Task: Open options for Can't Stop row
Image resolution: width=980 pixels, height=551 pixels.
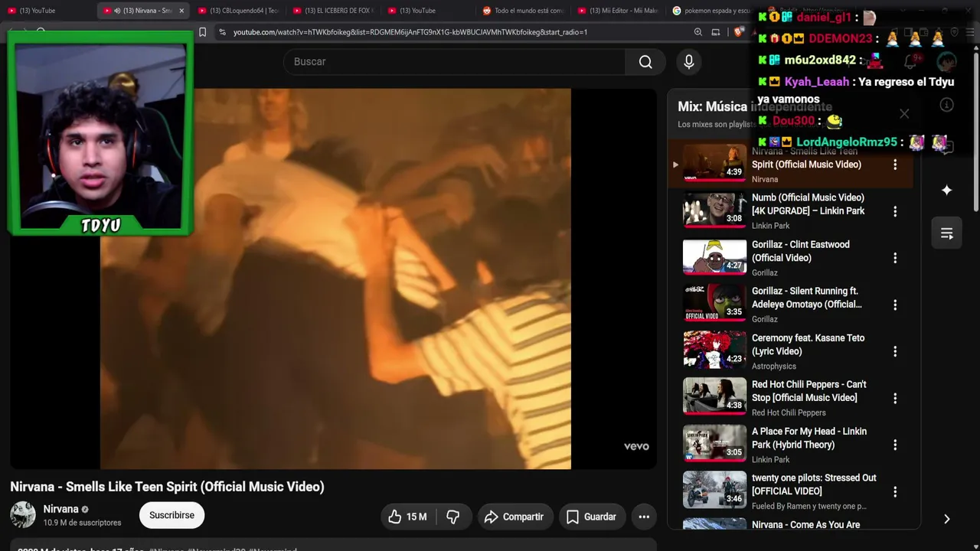Action: (x=895, y=398)
